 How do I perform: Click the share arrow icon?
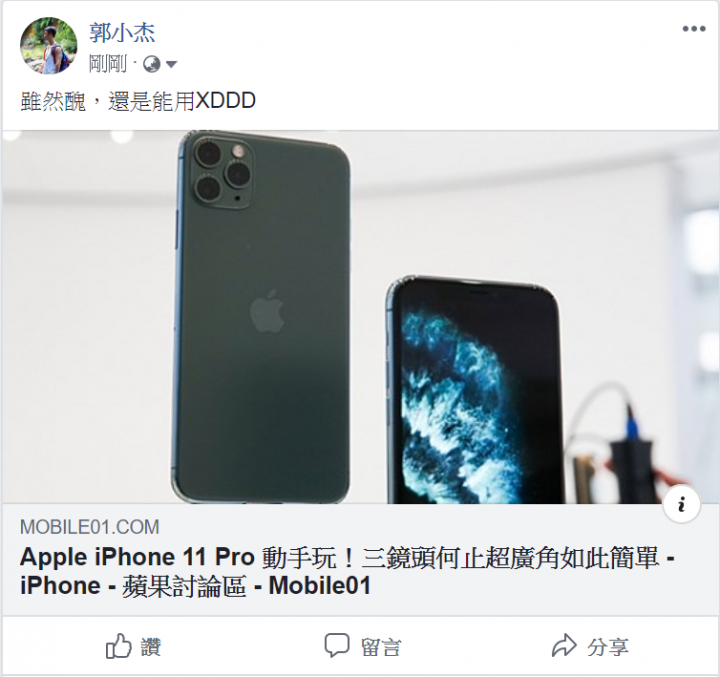coord(564,645)
